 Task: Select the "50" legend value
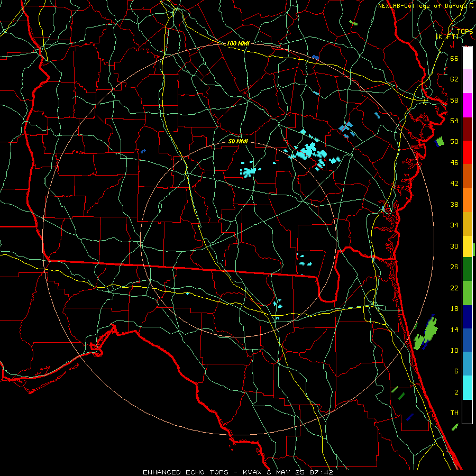454,141
